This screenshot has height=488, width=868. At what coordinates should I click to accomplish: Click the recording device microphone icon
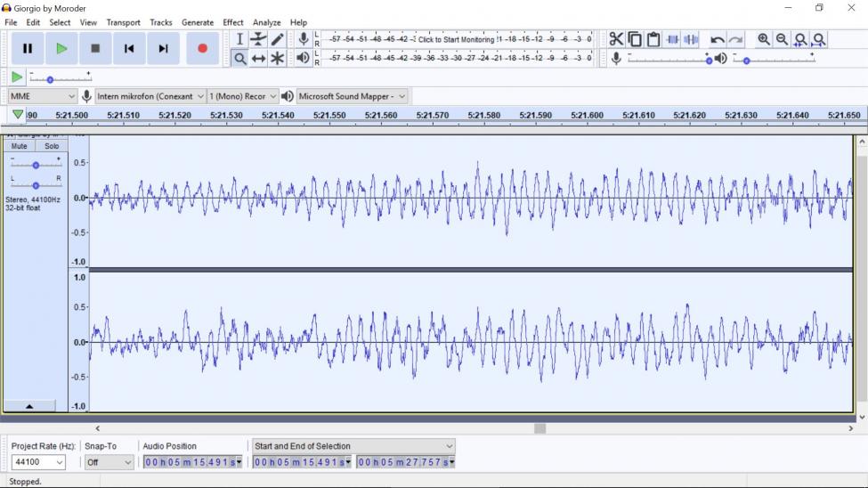[x=86, y=96]
